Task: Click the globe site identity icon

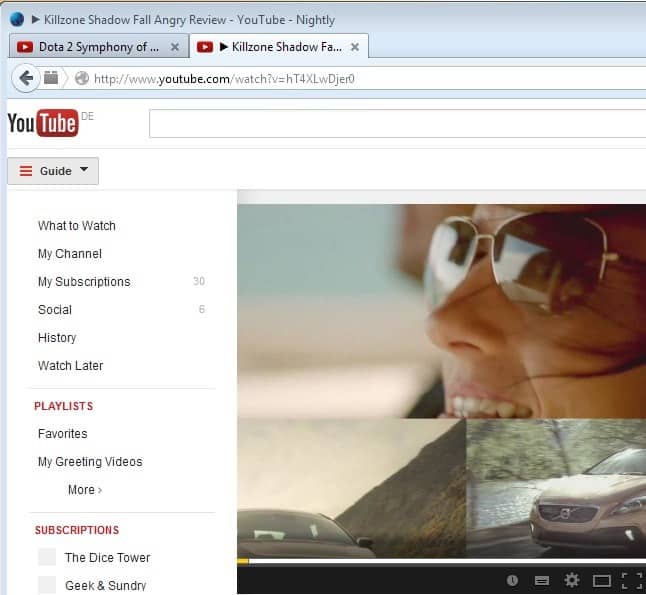Action: (82, 78)
